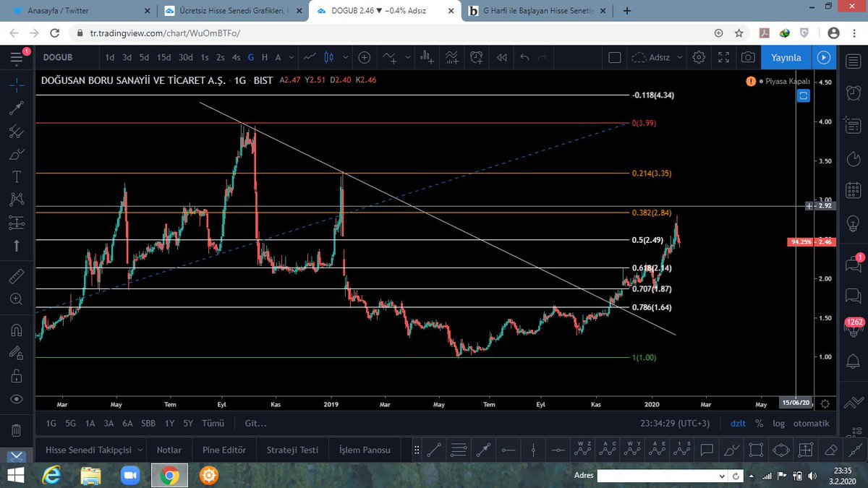The height and width of the screenshot is (488, 868).
Task: Open the patterns drawing tool
Action: [16, 200]
